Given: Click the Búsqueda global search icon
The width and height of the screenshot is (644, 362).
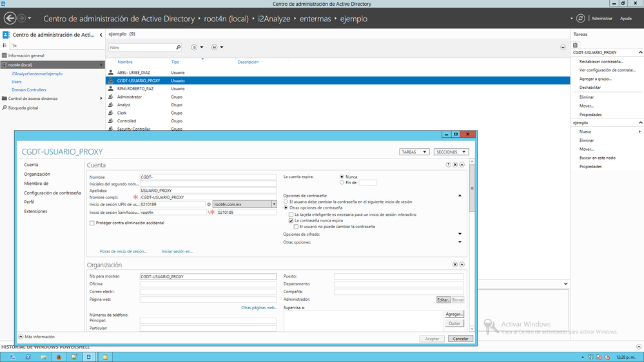Looking at the screenshot, I should [x=5, y=108].
